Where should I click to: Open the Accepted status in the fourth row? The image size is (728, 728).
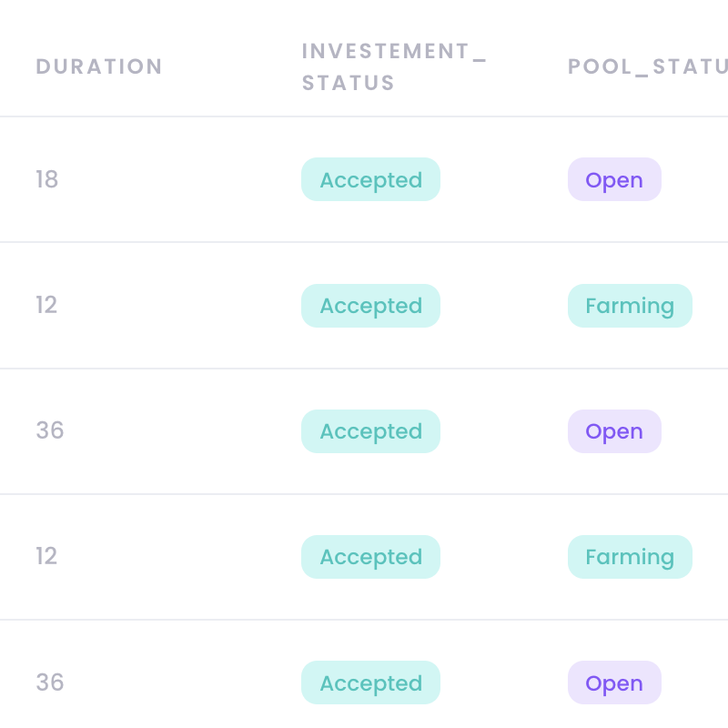click(370, 557)
